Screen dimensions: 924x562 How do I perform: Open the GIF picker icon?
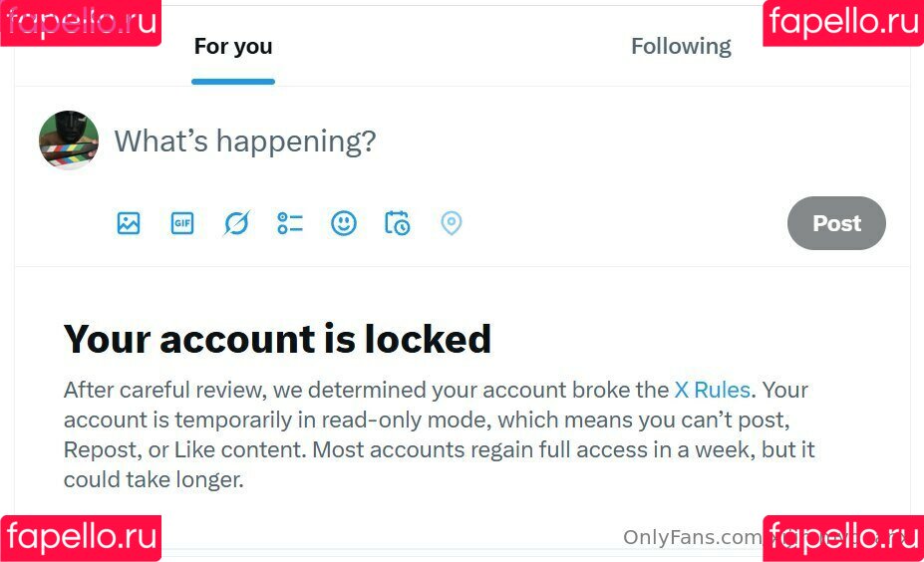point(182,223)
